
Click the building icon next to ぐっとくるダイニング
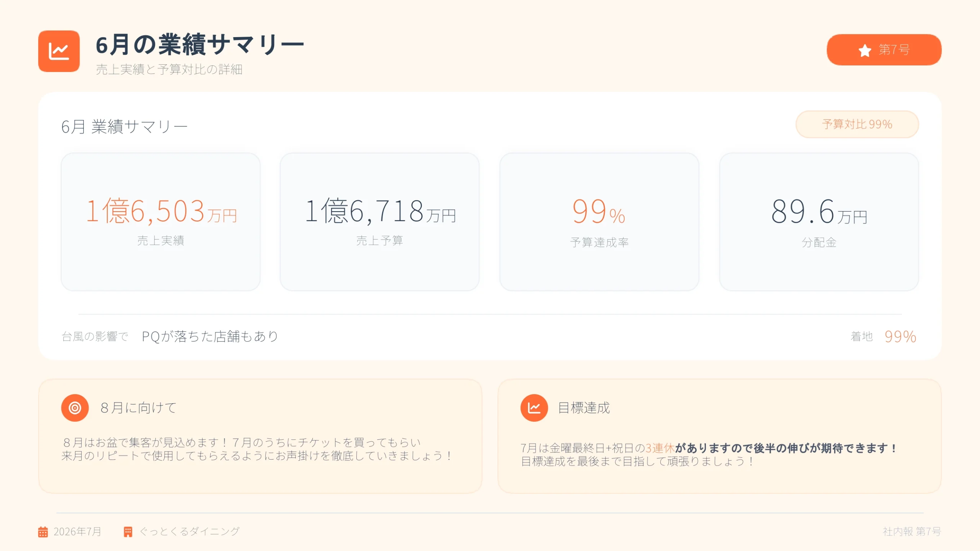tap(128, 532)
